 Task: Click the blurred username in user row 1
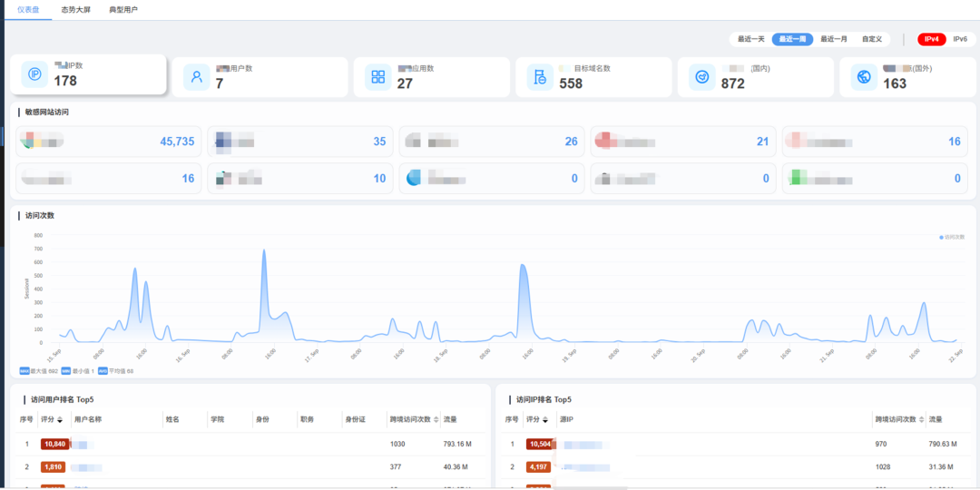(83, 445)
